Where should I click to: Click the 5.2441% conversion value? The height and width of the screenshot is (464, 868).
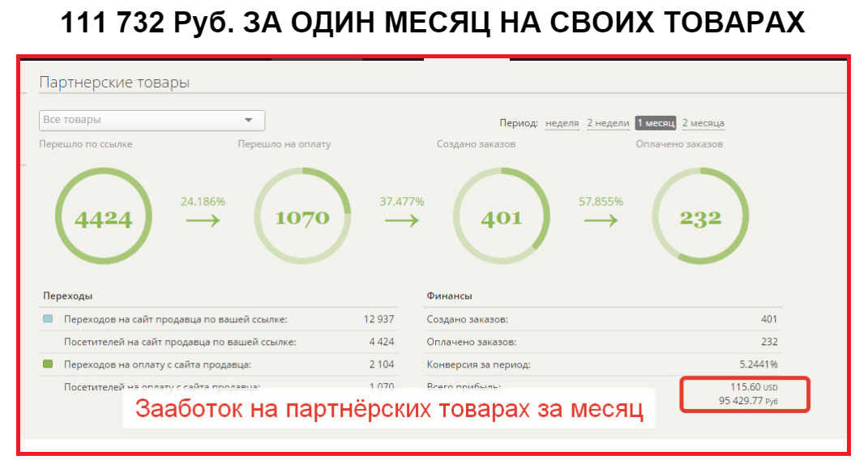[x=759, y=364]
